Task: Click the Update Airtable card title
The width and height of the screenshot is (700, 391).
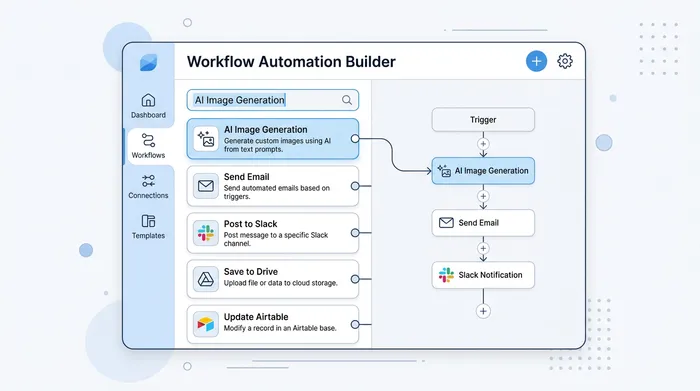Action: coord(256,317)
